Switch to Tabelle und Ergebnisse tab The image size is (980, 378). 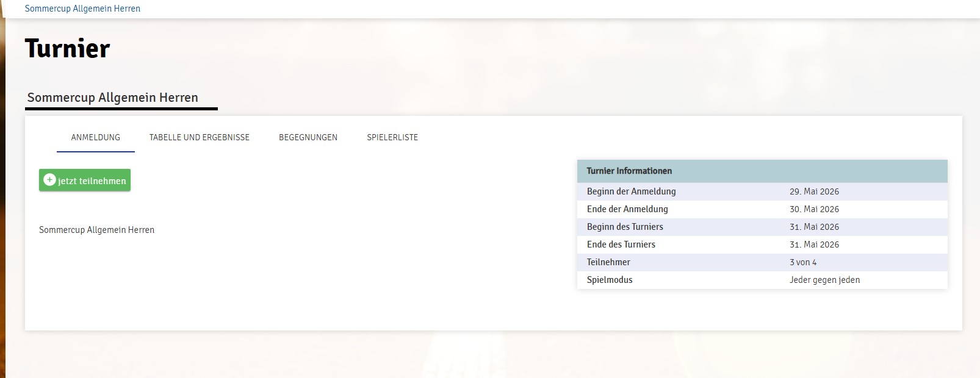coord(200,137)
